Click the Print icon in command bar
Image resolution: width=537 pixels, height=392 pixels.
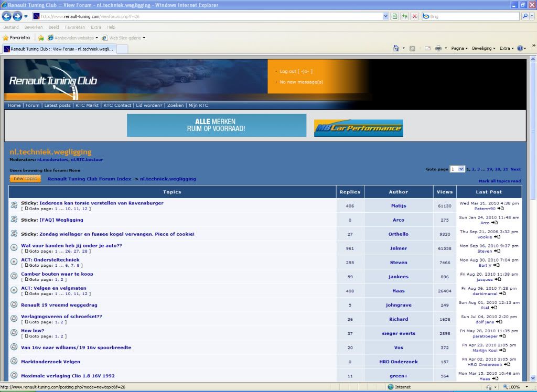(438, 48)
